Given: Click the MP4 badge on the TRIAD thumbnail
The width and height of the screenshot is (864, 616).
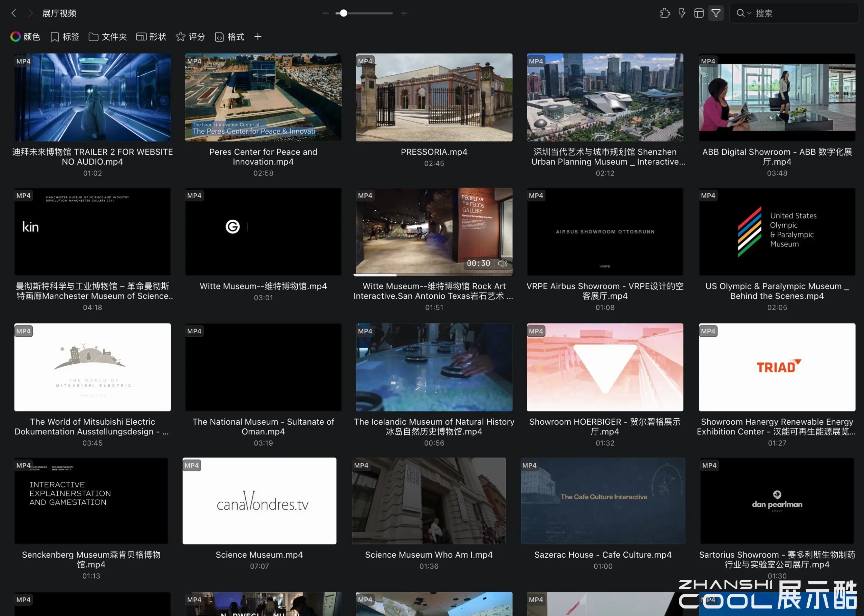Looking at the screenshot, I should pyautogui.click(x=708, y=331).
